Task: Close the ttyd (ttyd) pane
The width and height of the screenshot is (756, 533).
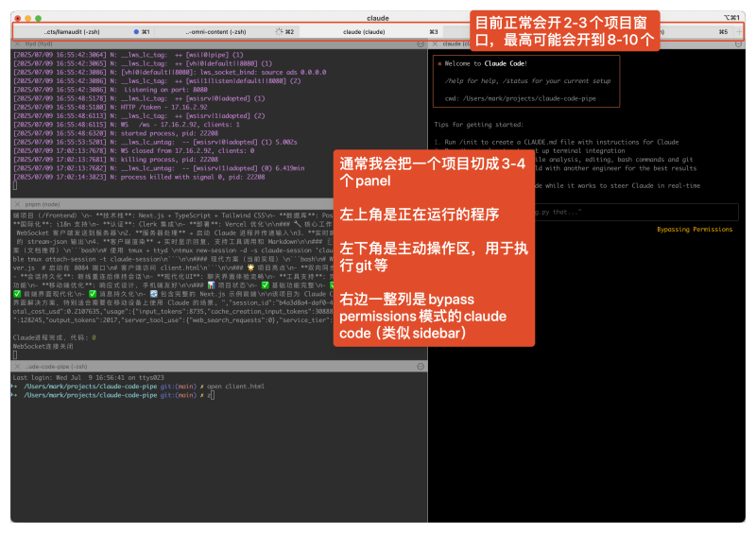Action: pyautogui.click(x=17, y=43)
